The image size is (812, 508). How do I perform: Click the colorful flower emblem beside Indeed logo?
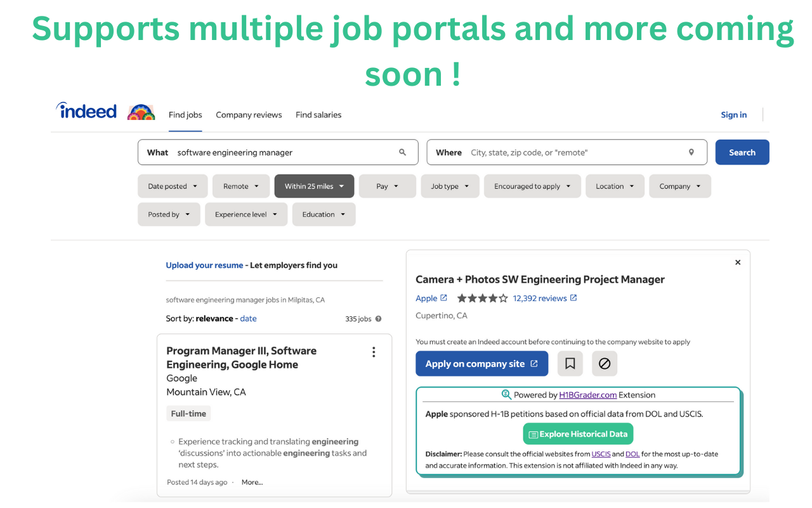click(141, 112)
